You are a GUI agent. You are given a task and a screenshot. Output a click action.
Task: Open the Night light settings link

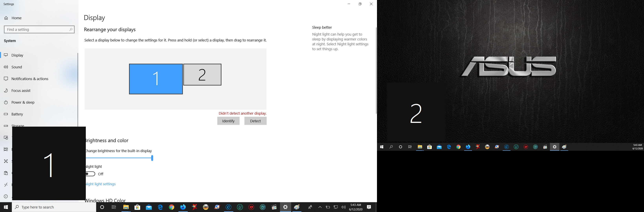(x=101, y=184)
